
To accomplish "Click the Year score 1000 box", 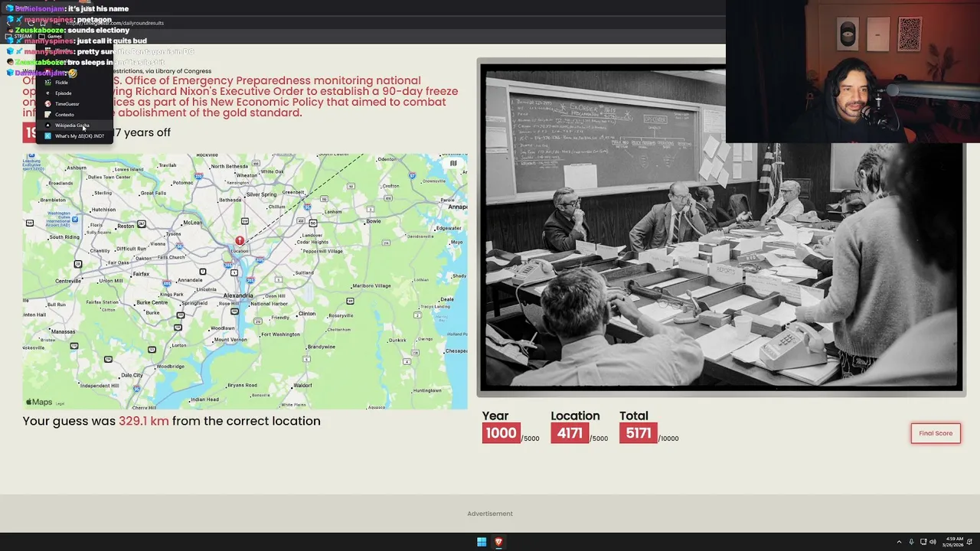I will pyautogui.click(x=501, y=433).
